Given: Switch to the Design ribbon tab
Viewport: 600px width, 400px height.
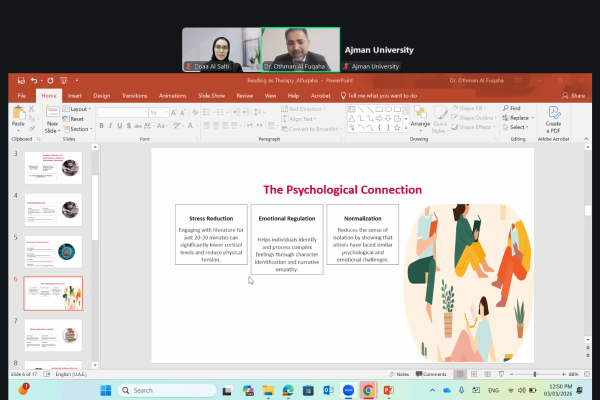Looking at the screenshot, I should pos(104,95).
